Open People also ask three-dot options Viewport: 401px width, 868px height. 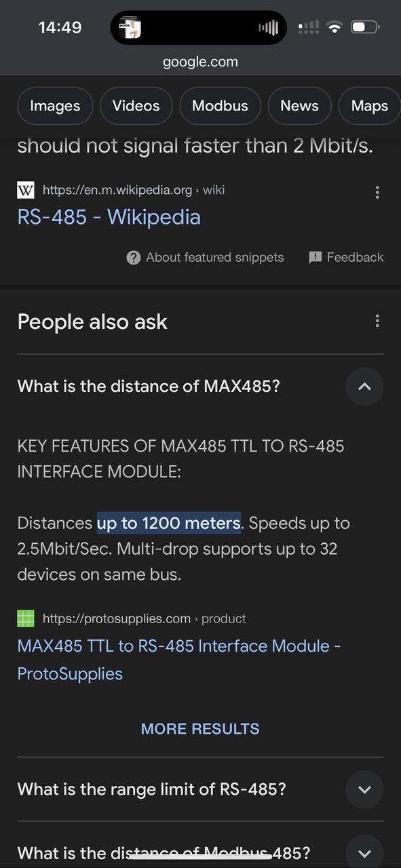(377, 321)
